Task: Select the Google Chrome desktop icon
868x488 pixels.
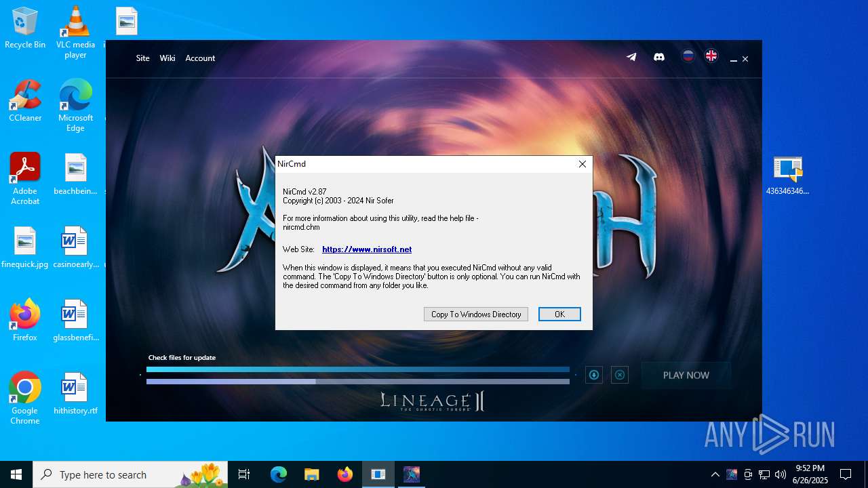Action: tap(25, 399)
